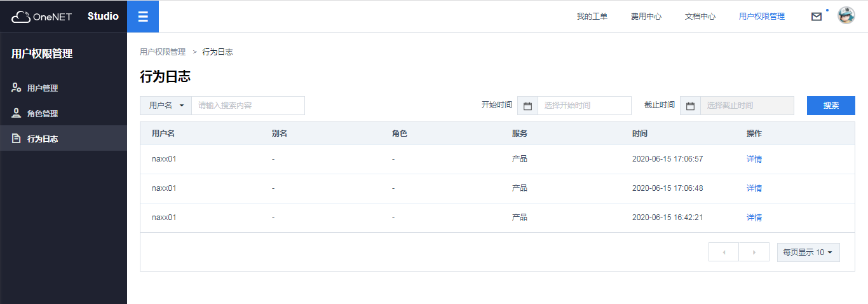868x304 pixels.
Task: Click 产品 in the 17:06:57 row
Action: [520, 159]
